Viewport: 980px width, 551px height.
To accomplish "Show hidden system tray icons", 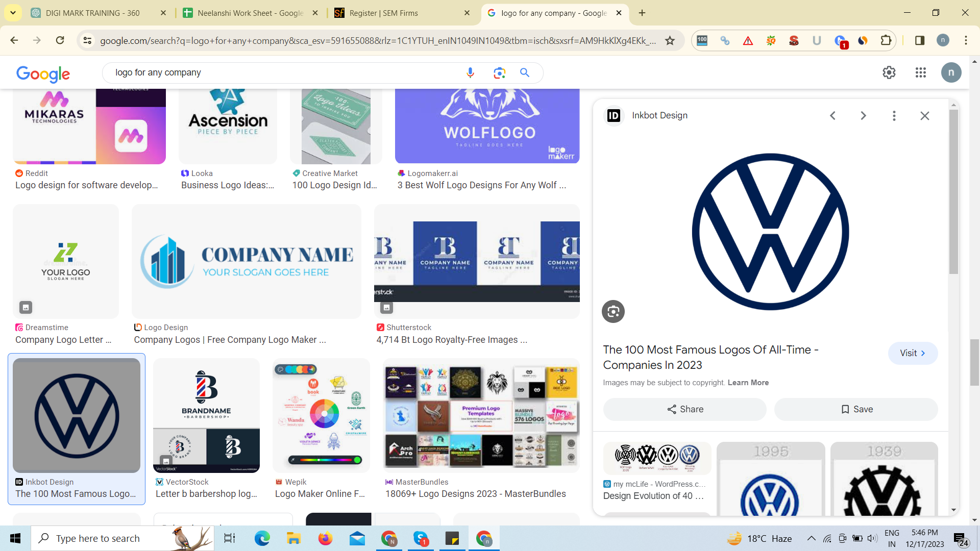I will [x=811, y=538].
